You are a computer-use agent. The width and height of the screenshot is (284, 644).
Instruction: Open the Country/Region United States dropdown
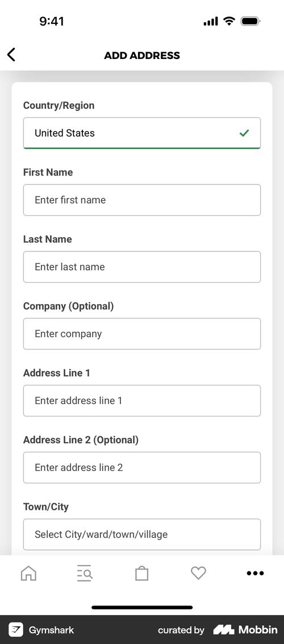point(142,133)
